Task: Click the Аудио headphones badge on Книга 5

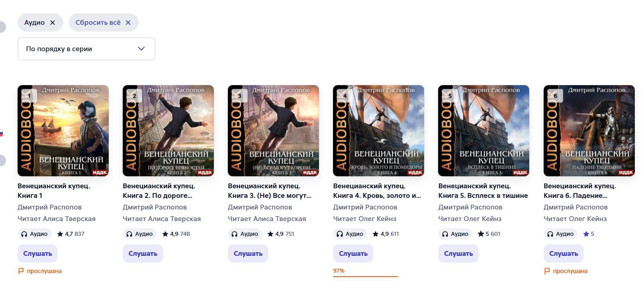Action: (455, 234)
